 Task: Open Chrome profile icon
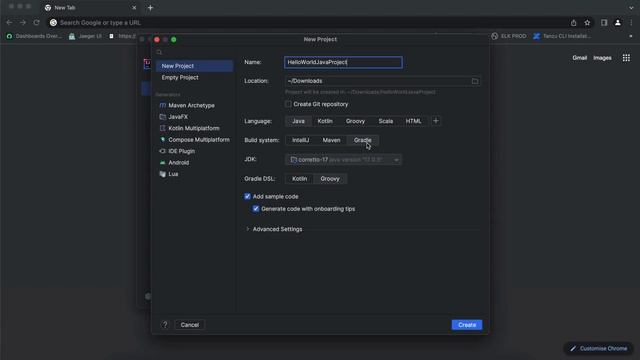point(618,23)
